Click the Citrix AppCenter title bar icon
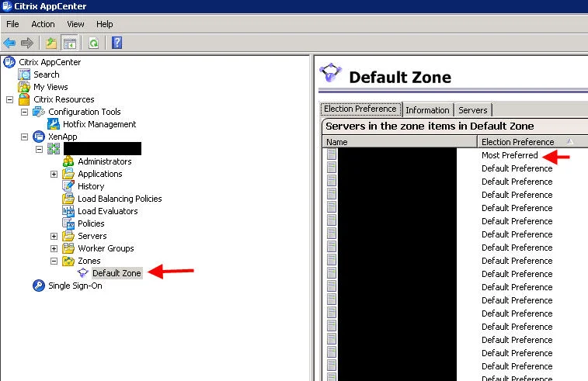The height and width of the screenshot is (381, 588). [x=7, y=6]
